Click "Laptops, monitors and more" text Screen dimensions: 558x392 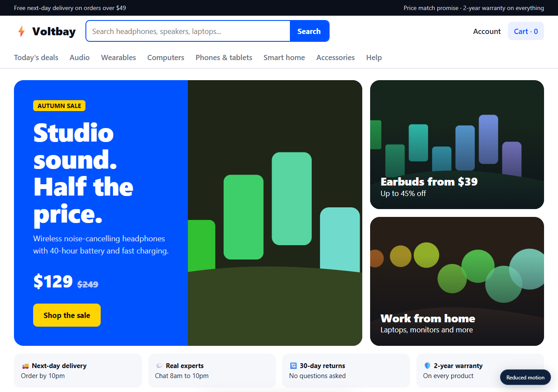[x=427, y=330]
